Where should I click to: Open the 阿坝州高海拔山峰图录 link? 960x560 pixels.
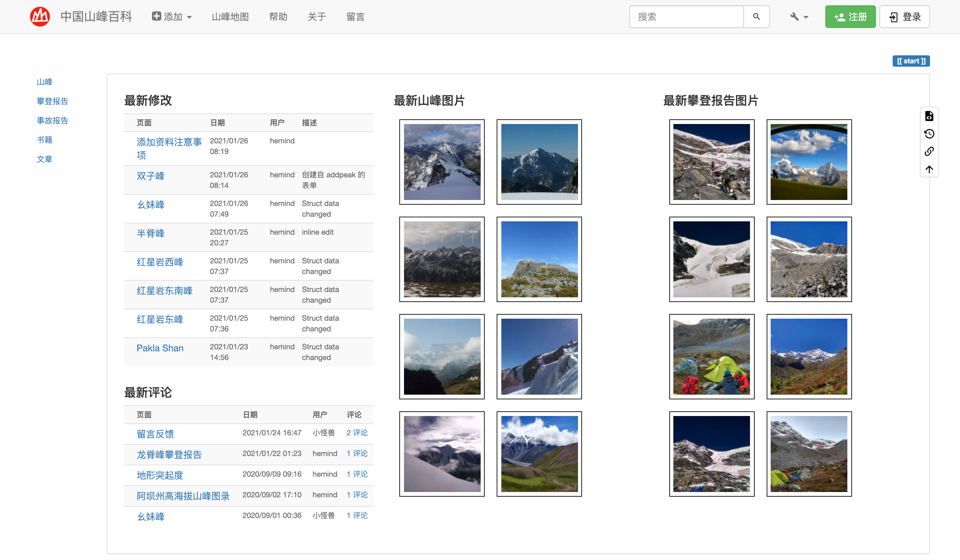pos(183,496)
